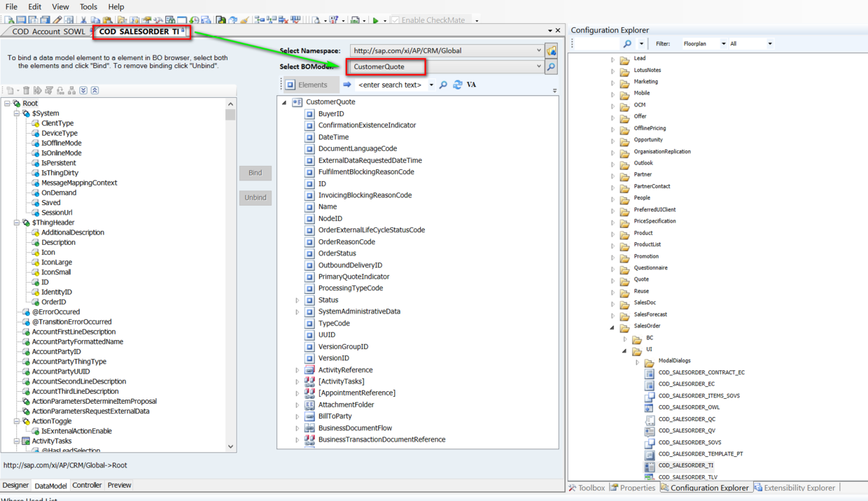Click the [ActivityTasks] association icon
Screen dimensions: 868x501
point(309,381)
